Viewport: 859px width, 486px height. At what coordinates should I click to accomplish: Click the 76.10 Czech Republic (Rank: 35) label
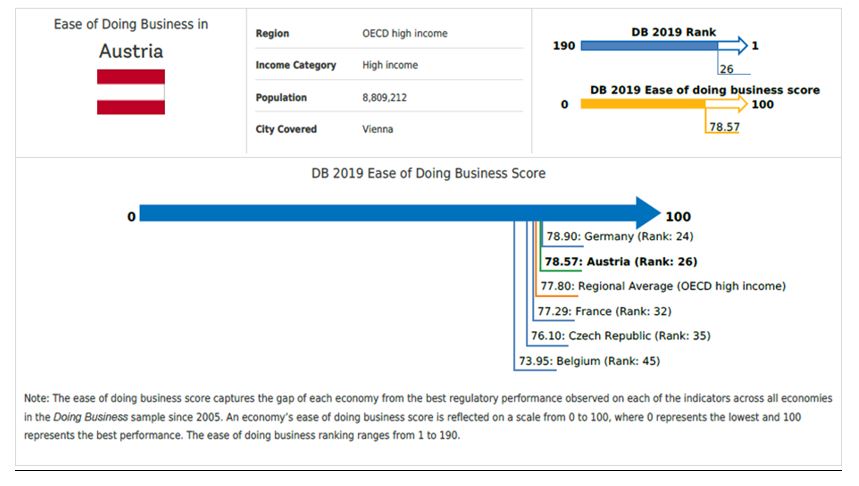[x=620, y=336]
